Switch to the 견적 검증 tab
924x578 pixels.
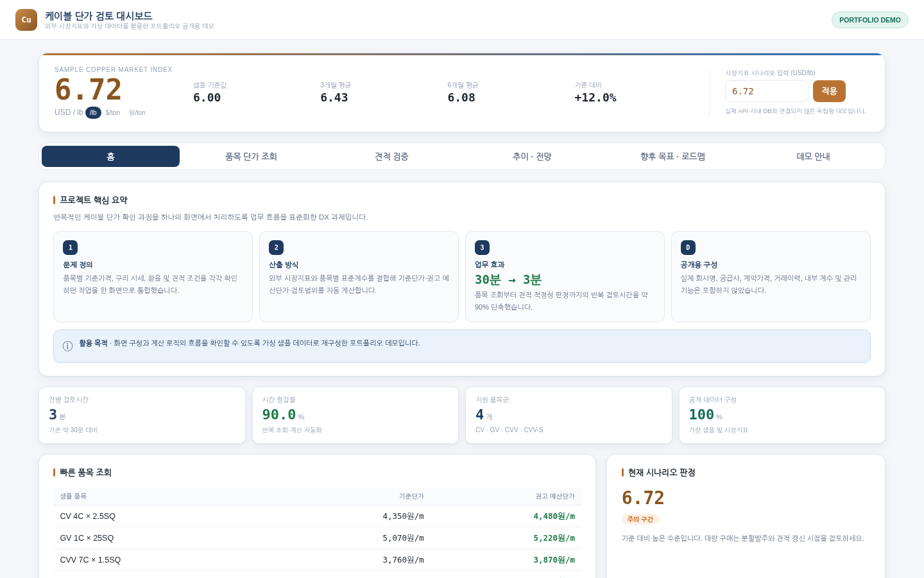pyautogui.click(x=391, y=156)
